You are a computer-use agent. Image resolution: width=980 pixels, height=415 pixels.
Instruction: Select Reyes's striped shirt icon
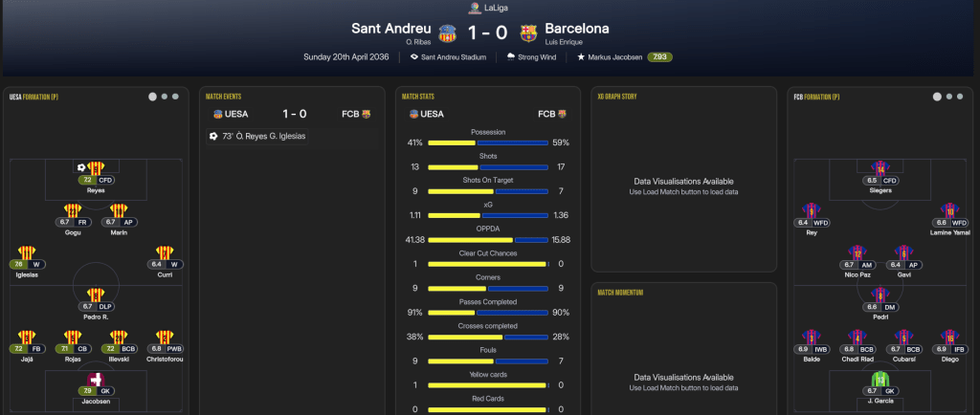(96, 169)
